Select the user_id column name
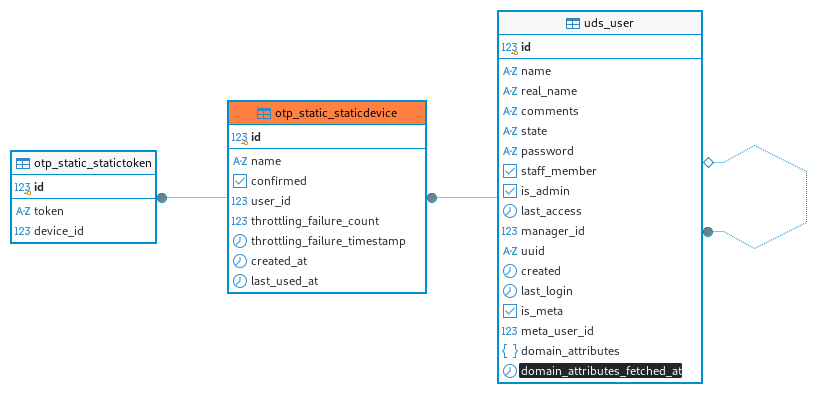This screenshot has width=817, height=394. tap(270, 201)
